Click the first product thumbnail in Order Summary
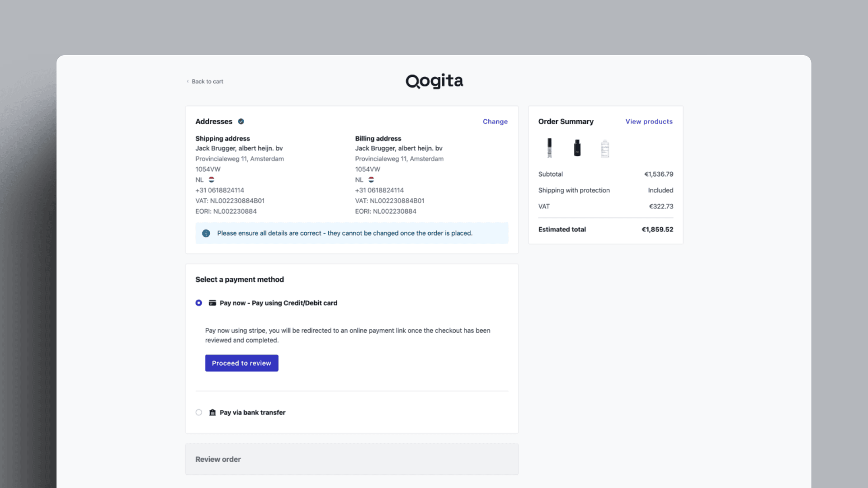Image resolution: width=868 pixels, height=488 pixels. pyautogui.click(x=550, y=148)
